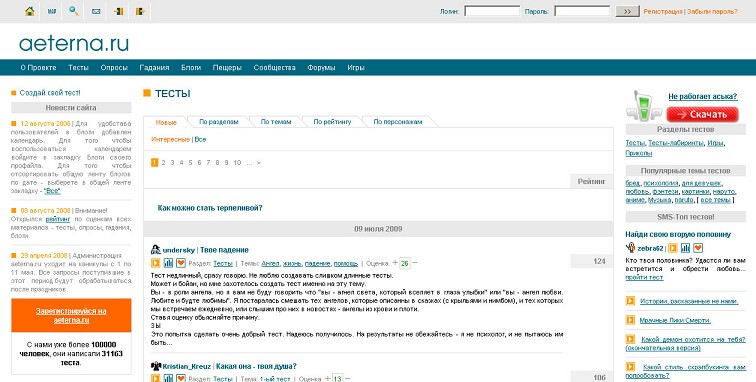
Task: Play icon beside 'Какой демон охотится на тебя?'
Action: [x=630, y=339]
